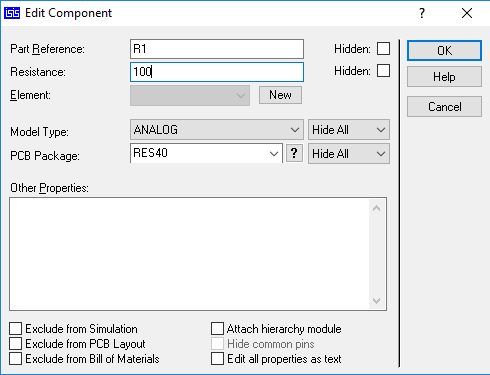Viewport: 490px width, 375px height.
Task: Close the Edit Component dialog
Action: click(x=467, y=13)
